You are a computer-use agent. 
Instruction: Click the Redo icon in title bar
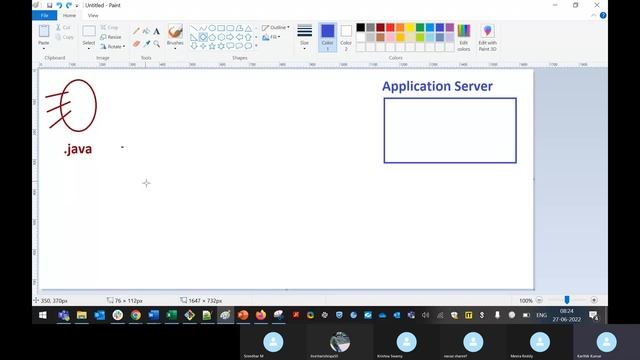(69, 5)
